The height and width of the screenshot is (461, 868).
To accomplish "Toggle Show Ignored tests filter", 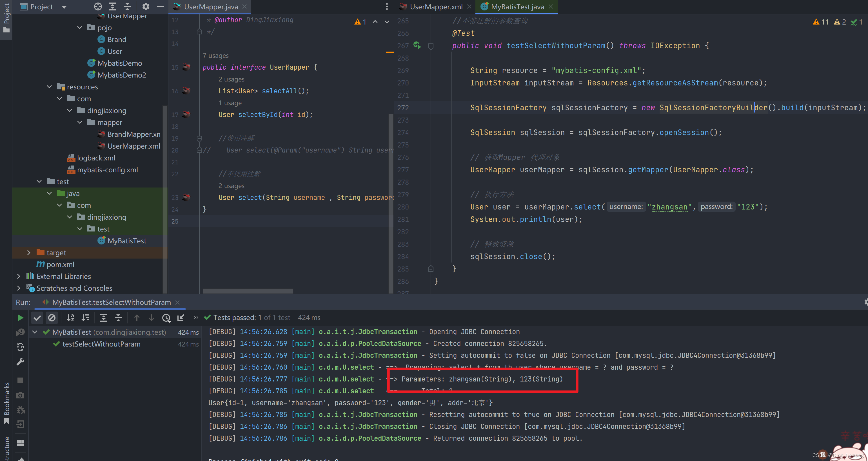I will [x=52, y=317].
